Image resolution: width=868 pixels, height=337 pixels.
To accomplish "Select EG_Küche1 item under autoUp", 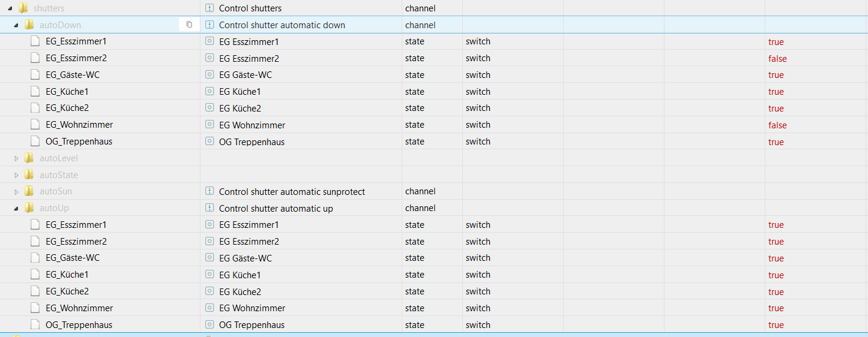I will 67,275.
